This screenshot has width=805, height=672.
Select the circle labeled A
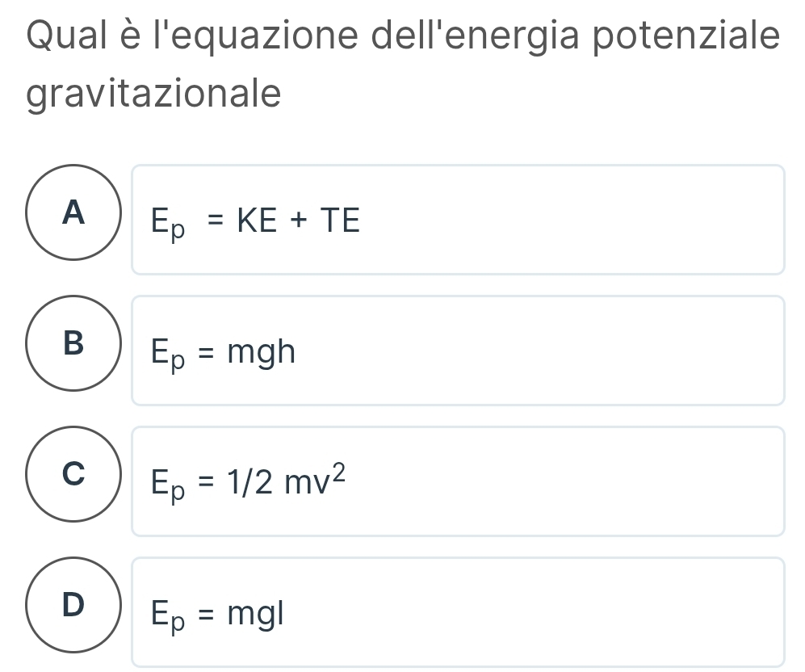[x=73, y=212]
